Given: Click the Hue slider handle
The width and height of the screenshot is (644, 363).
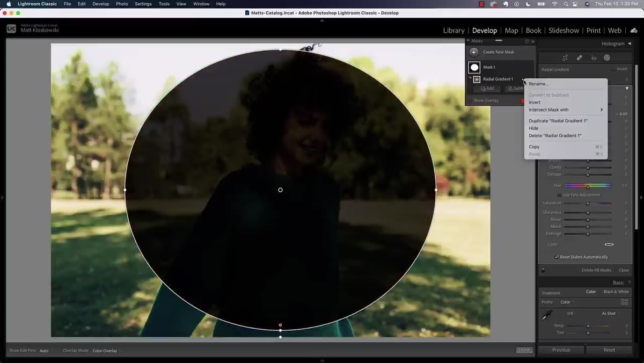Looking at the screenshot, I should 588,186.
